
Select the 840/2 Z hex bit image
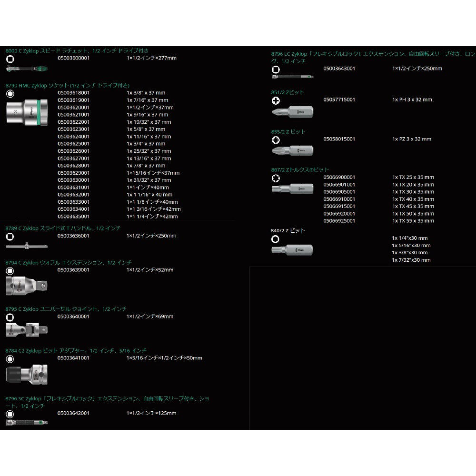pyautogui.click(x=292, y=250)
